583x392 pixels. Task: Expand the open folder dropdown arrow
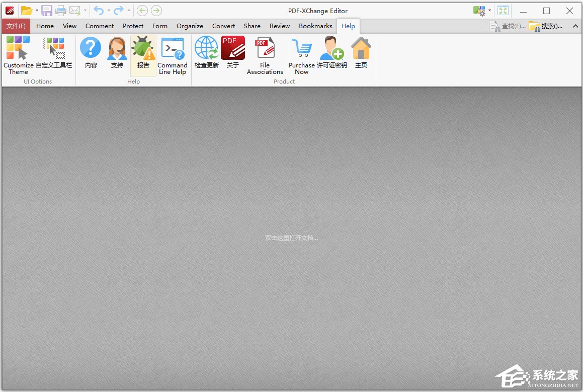(x=37, y=11)
